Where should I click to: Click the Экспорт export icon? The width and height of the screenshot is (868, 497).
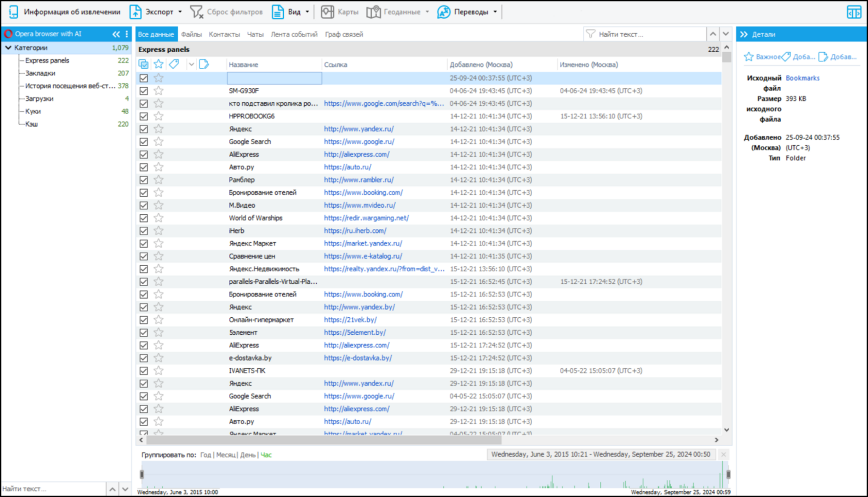(135, 12)
